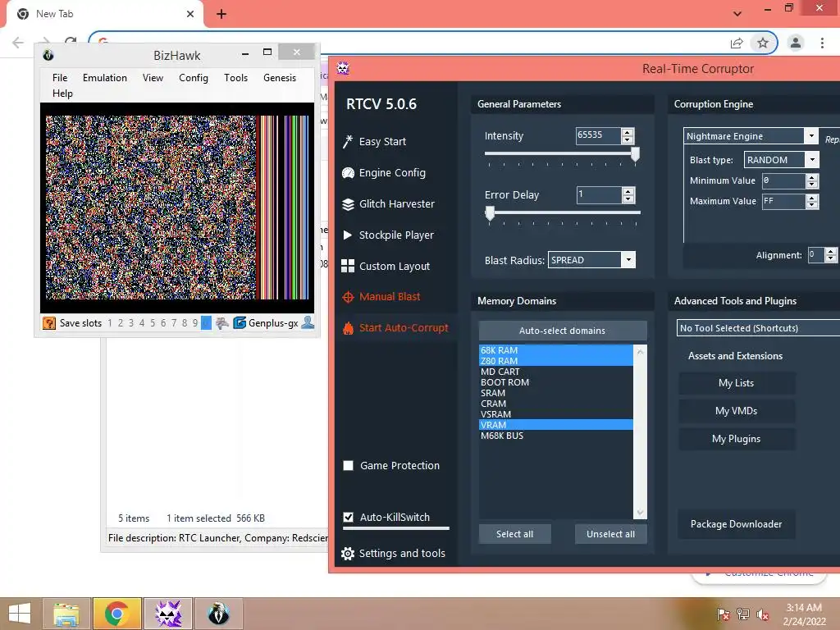Open Chrome three-dot menu
This screenshot has height=630, width=840.
pos(822,43)
